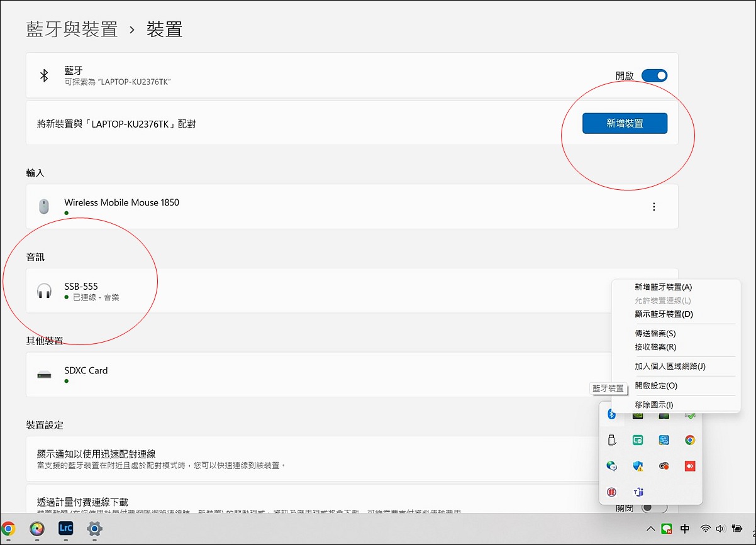Click the 輸入 section heading
756x545 pixels.
(x=35, y=173)
